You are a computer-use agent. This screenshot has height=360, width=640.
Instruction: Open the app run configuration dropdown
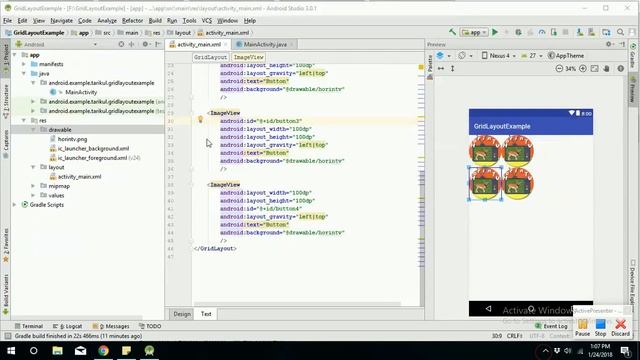pyautogui.click(x=474, y=32)
